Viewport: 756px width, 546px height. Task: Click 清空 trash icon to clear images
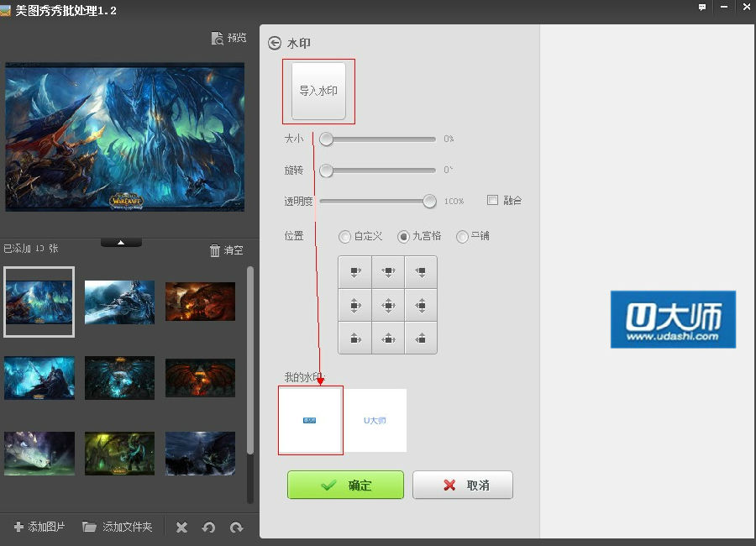point(215,250)
